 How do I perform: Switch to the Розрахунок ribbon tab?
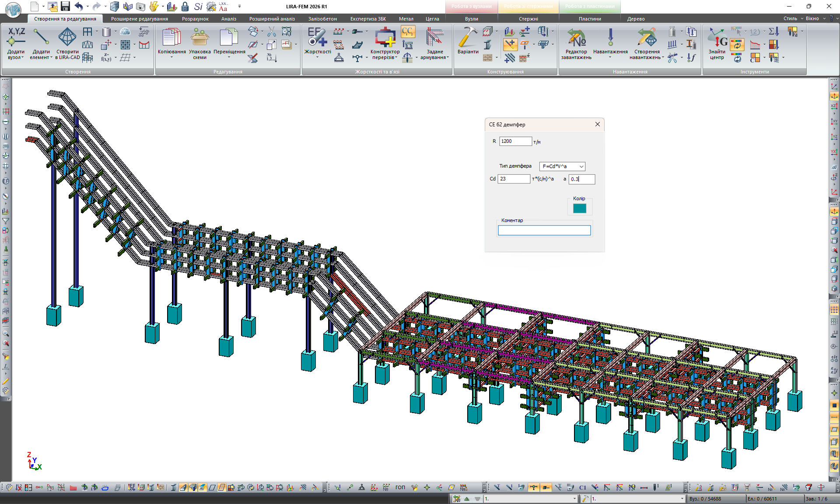coord(195,19)
